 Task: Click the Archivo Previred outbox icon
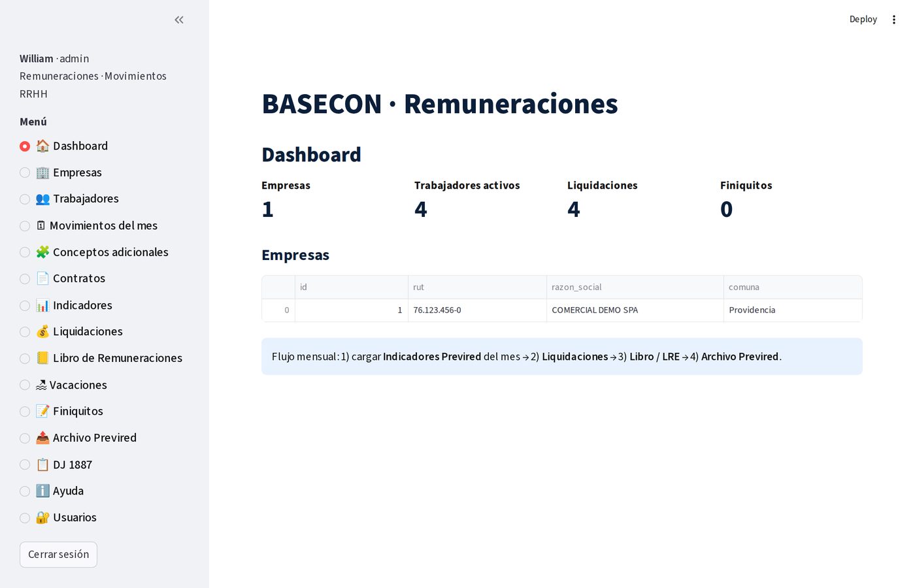click(42, 438)
